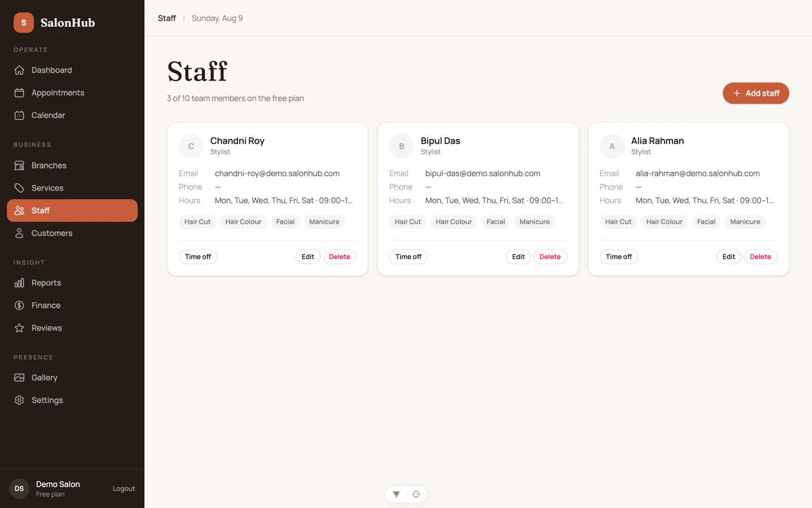
Task: Click the Add staff button
Action: pyautogui.click(x=756, y=93)
